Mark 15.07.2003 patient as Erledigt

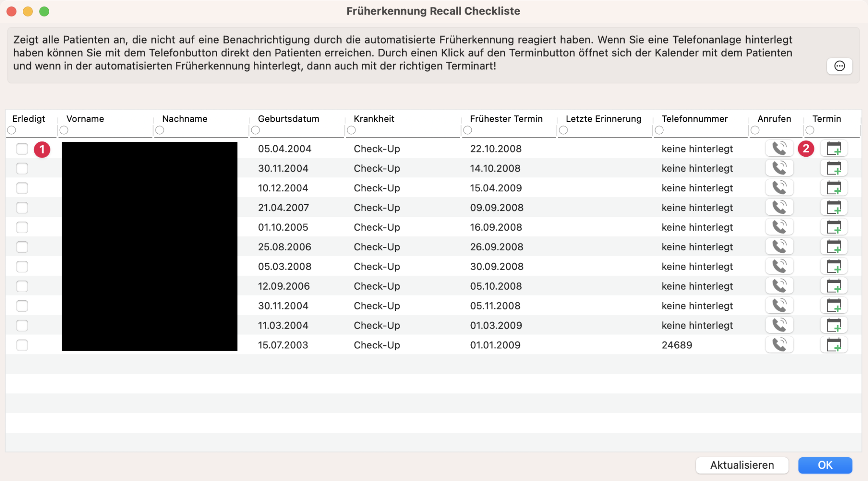pyautogui.click(x=22, y=345)
